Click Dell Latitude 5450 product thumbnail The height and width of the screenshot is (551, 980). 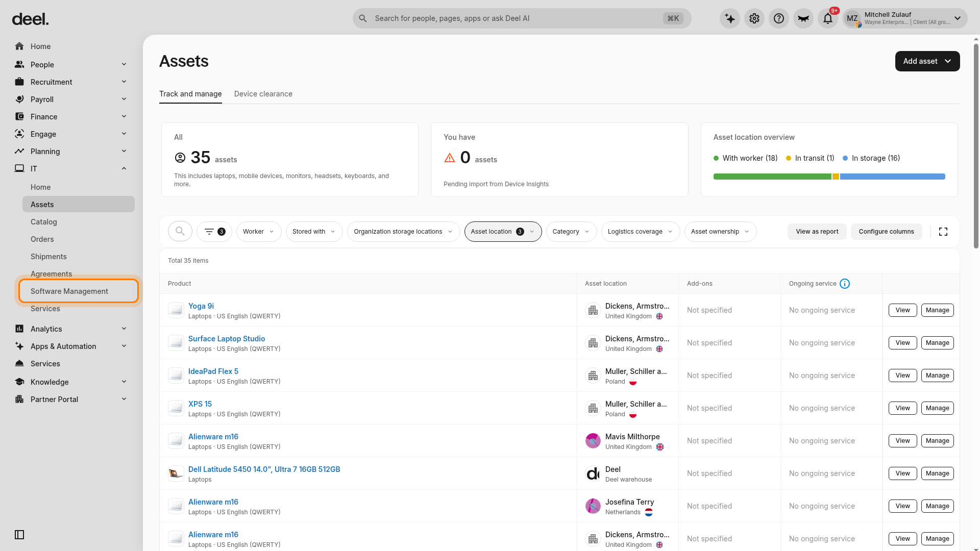176,473
